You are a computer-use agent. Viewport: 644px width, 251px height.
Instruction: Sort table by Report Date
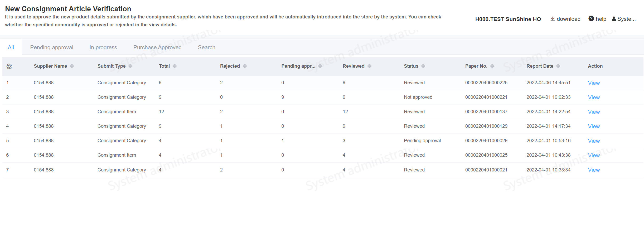tap(558, 66)
